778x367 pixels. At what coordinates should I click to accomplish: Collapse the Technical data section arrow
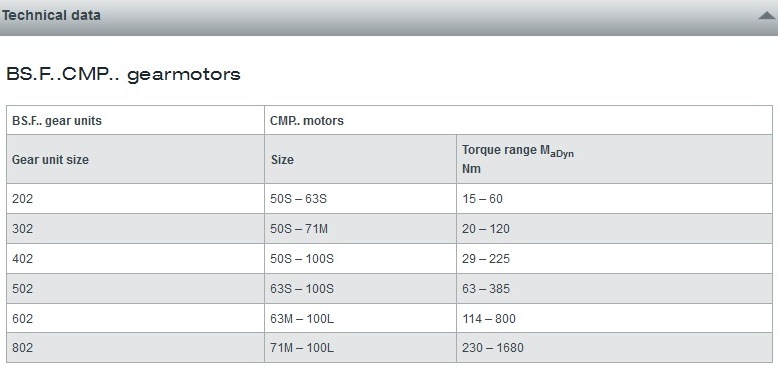[x=767, y=16]
